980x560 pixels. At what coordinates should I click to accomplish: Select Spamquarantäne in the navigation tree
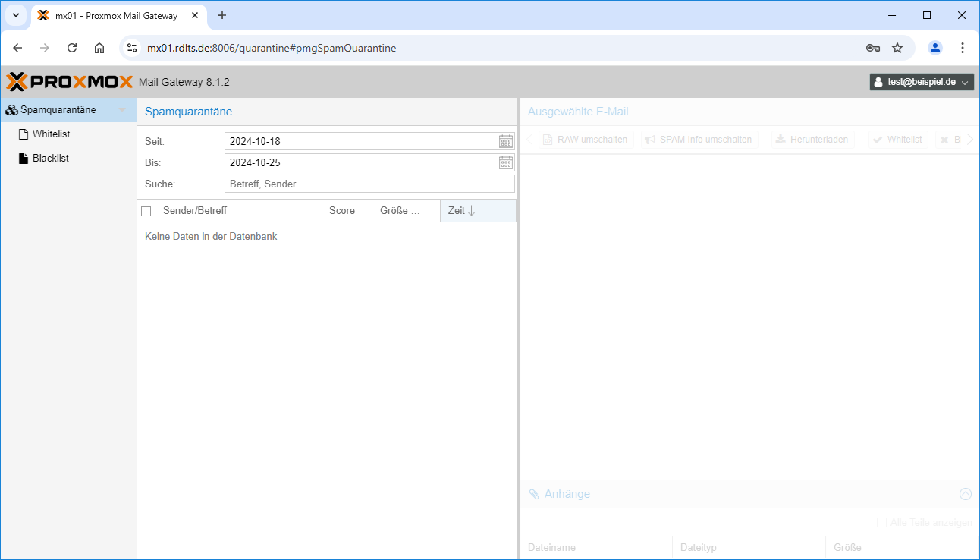(58, 110)
